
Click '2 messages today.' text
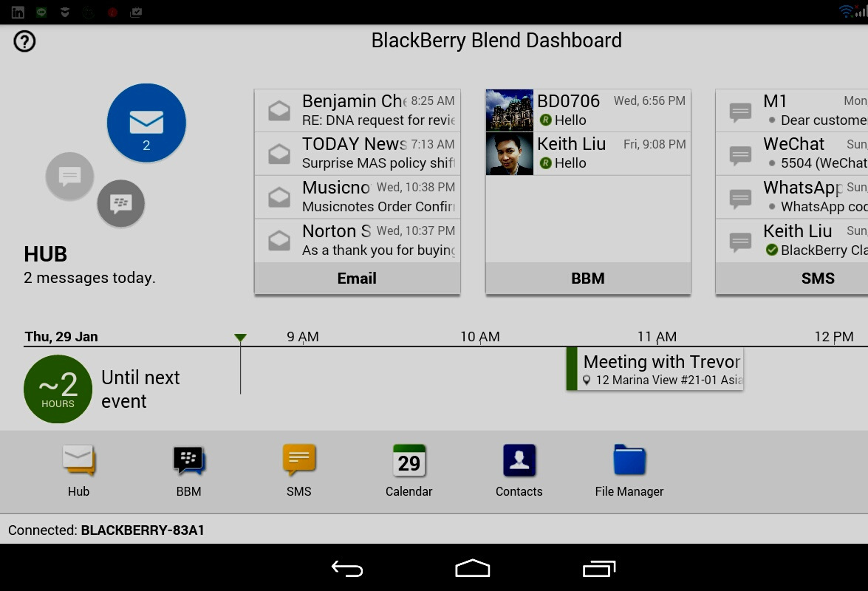point(89,277)
